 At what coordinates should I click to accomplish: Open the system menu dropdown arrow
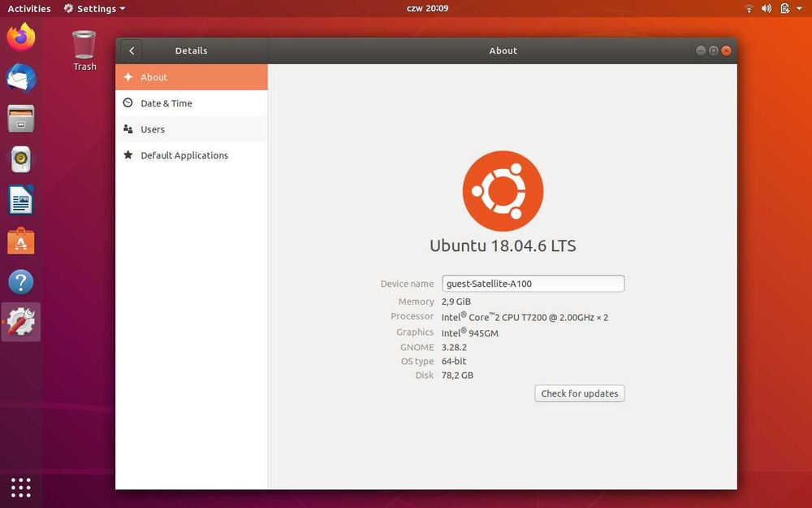(800, 8)
